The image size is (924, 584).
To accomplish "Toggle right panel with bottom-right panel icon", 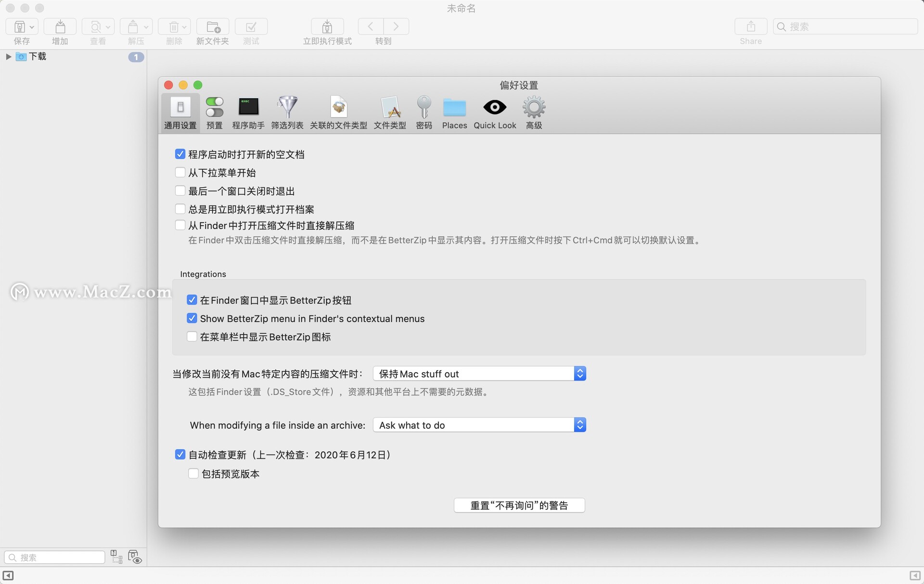I will pyautogui.click(x=915, y=575).
